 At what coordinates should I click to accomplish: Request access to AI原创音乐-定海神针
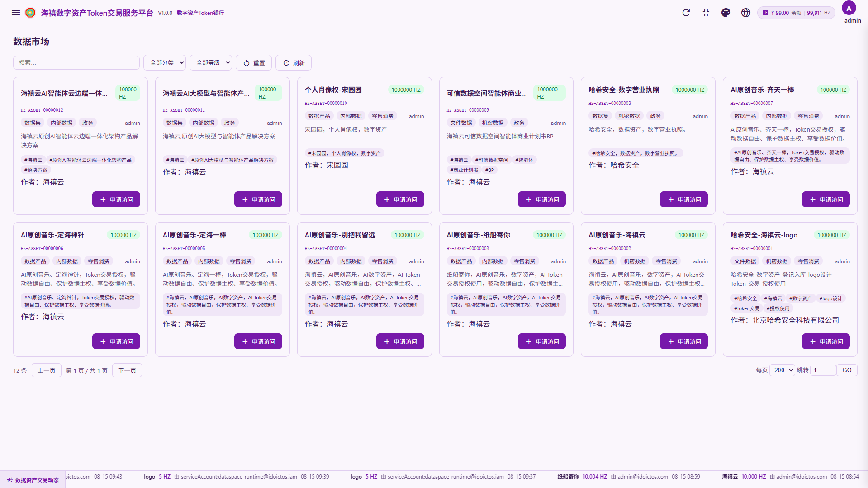(x=116, y=341)
